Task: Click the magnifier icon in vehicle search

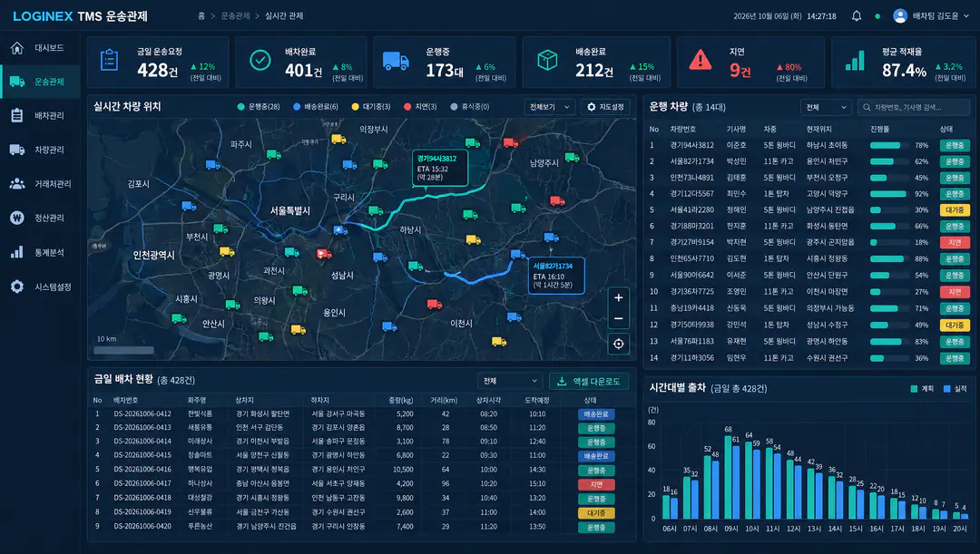Action: click(867, 107)
